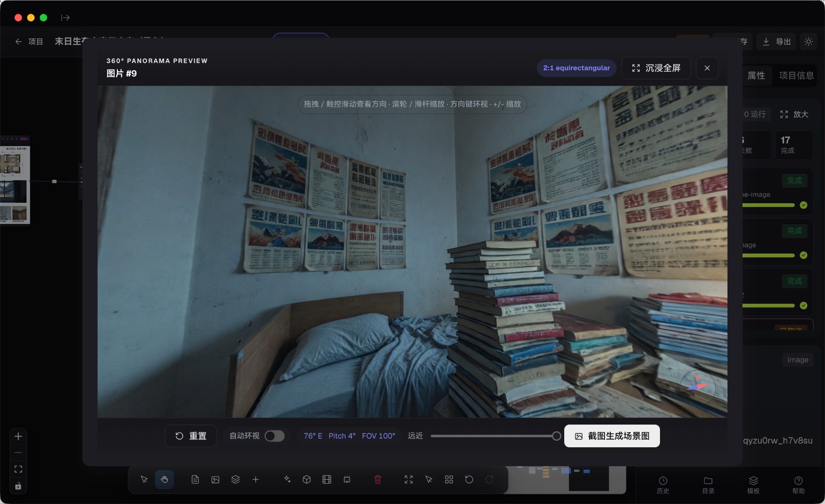
Task: Click the fit-to-view expand arrows in the toolbar
Action: (409, 480)
